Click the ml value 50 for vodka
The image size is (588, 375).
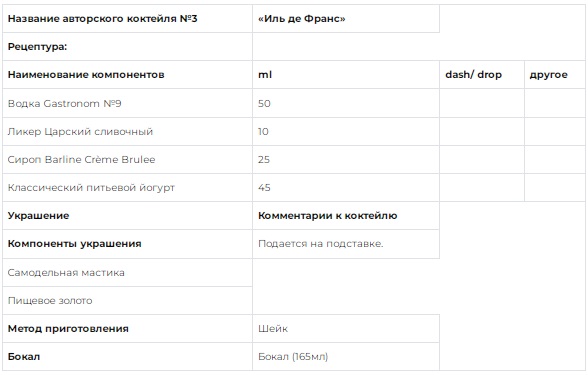pos(264,104)
